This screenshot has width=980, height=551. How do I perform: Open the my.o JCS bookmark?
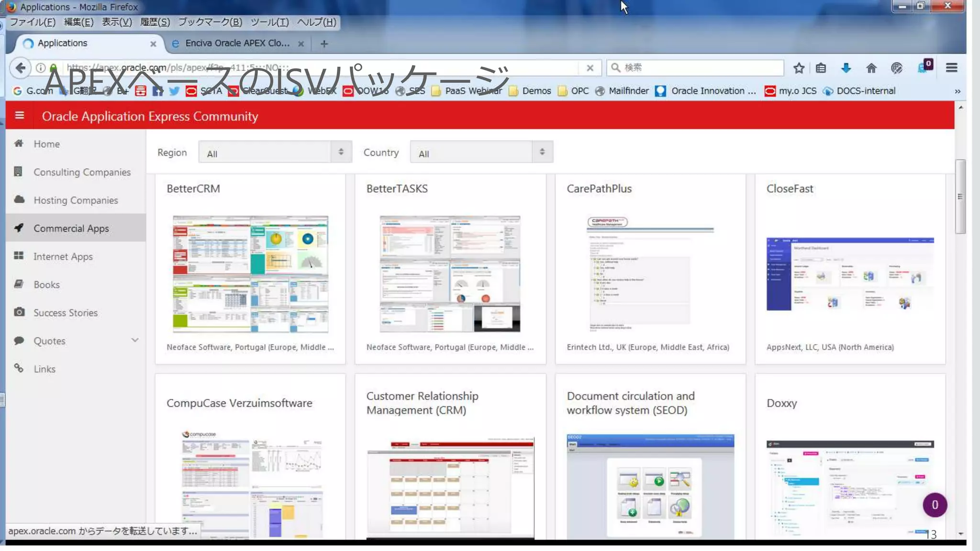tap(791, 91)
